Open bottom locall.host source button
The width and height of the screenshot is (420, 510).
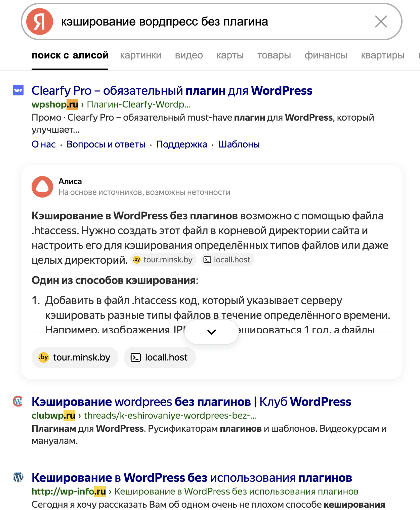(160, 357)
